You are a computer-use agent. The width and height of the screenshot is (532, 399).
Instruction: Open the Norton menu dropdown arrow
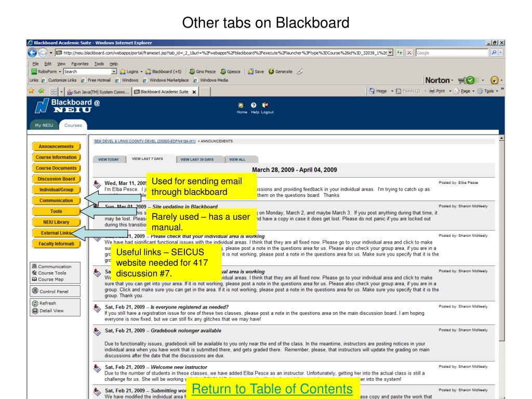coord(453,81)
